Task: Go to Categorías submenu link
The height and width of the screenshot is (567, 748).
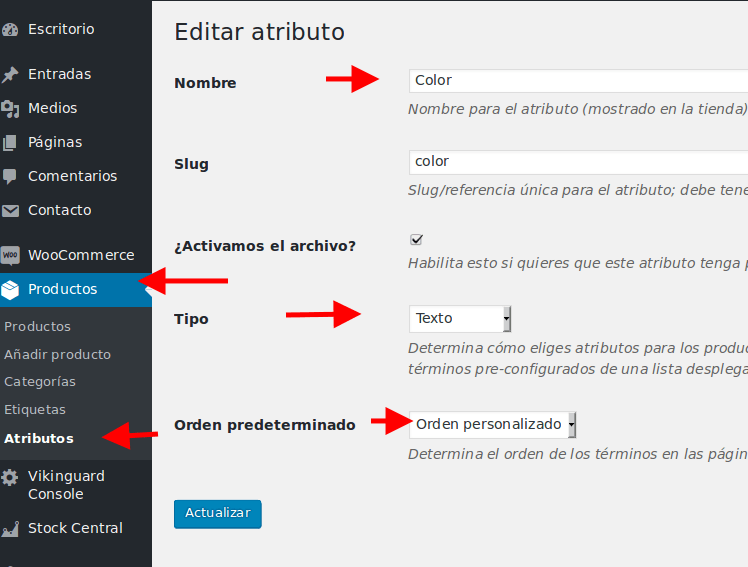Action: [x=40, y=382]
